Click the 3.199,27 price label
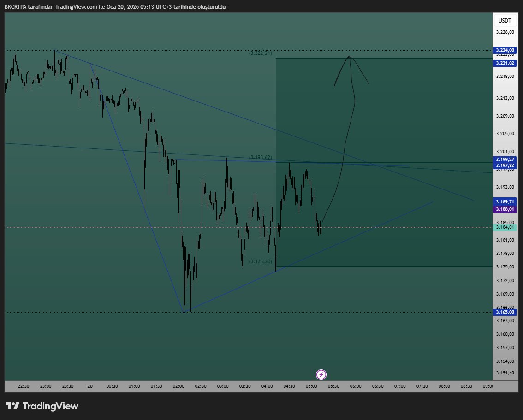 pos(505,160)
